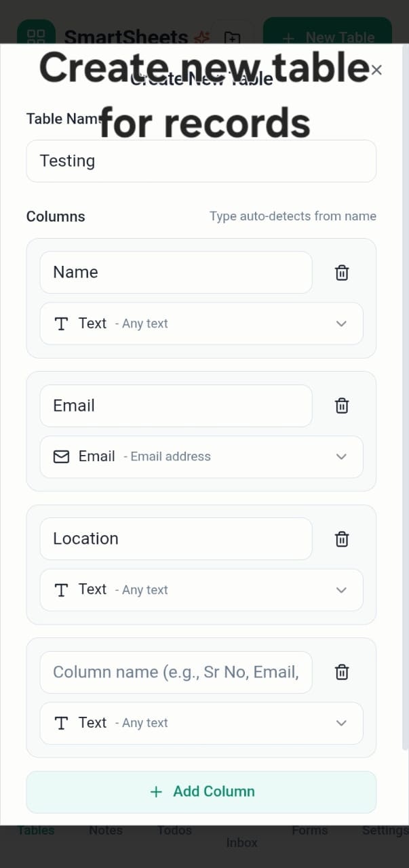Expand the Name column type dropdown
This screenshot has height=868, width=409.
(x=341, y=323)
